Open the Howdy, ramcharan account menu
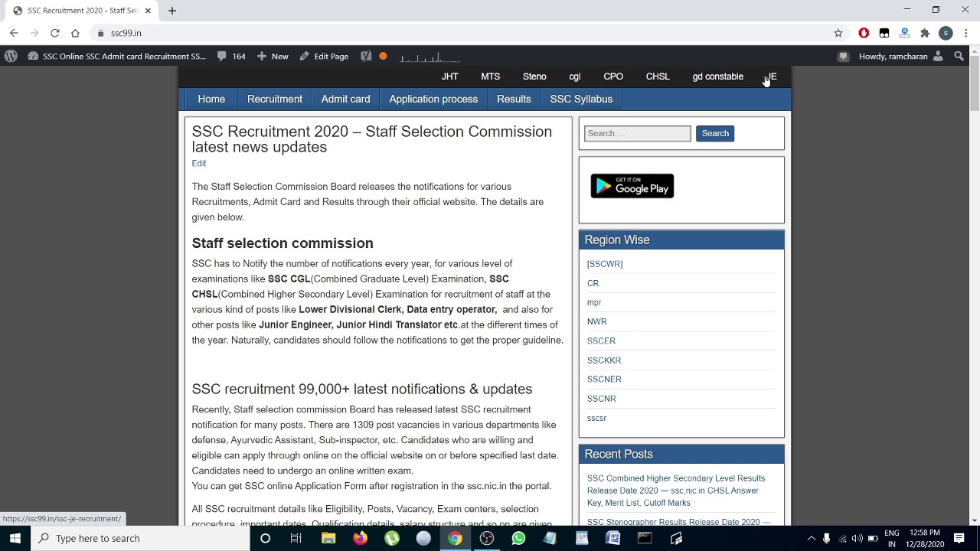980x551 pixels. 901,56
